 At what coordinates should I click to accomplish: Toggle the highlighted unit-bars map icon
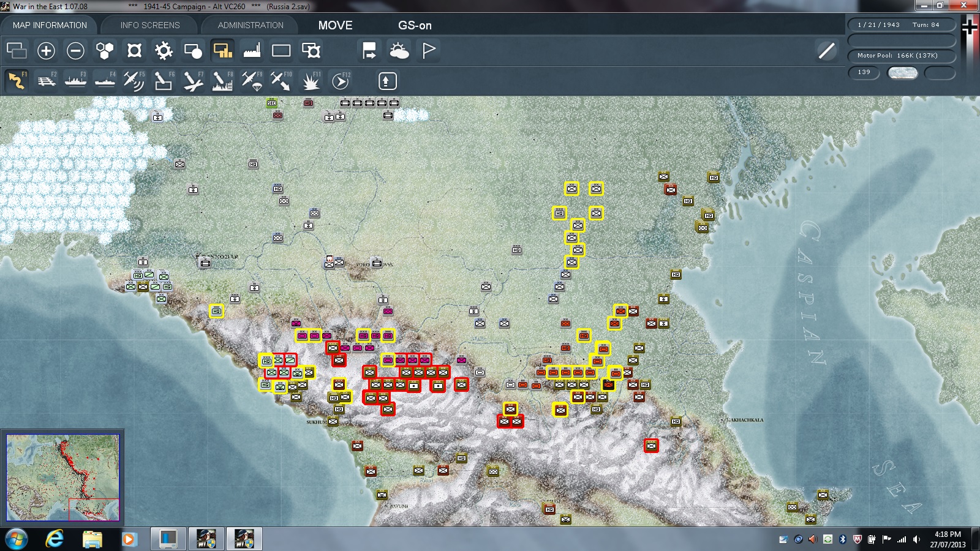(222, 50)
